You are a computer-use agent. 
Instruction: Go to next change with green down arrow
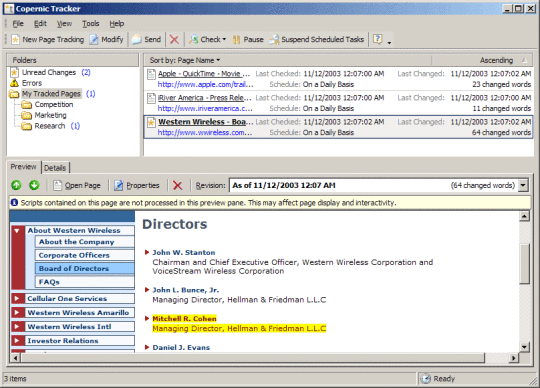pyautogui.click(x=34, y=185)
